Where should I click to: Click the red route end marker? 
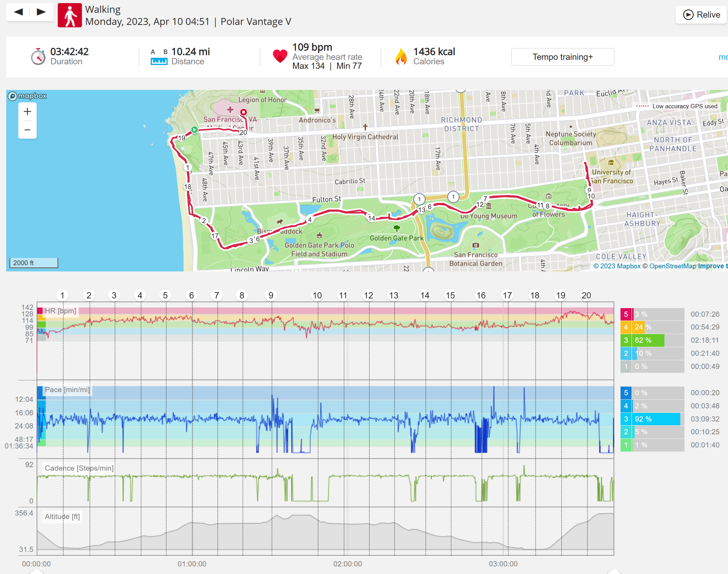pyautogui.click(x=244, y=112)
